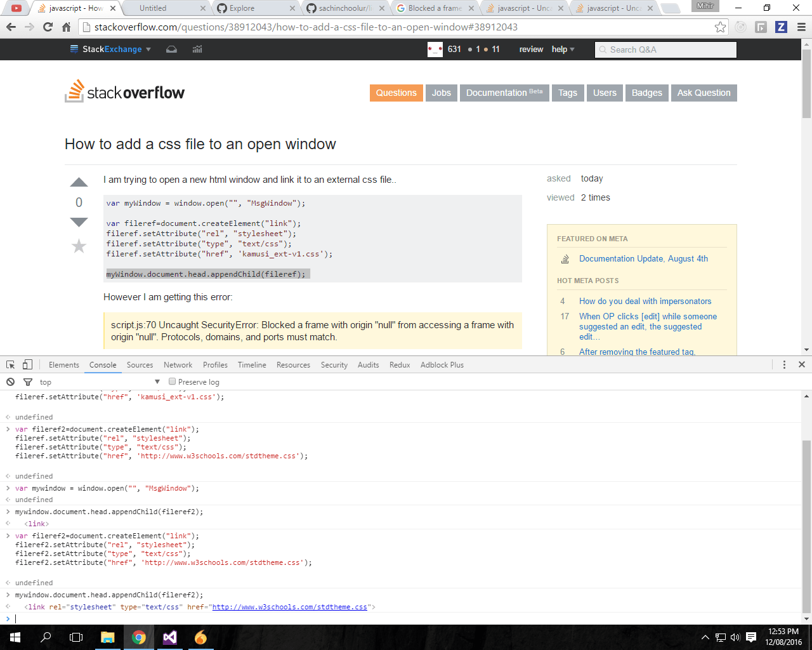
Task: Open Task View on taskbar
Action: pyautogui.click(x=76, y=637)
